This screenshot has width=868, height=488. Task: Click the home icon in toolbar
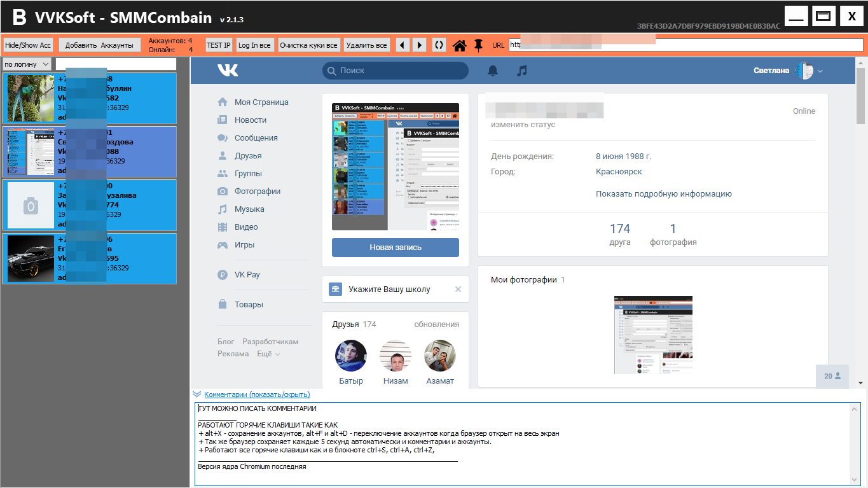459,45
